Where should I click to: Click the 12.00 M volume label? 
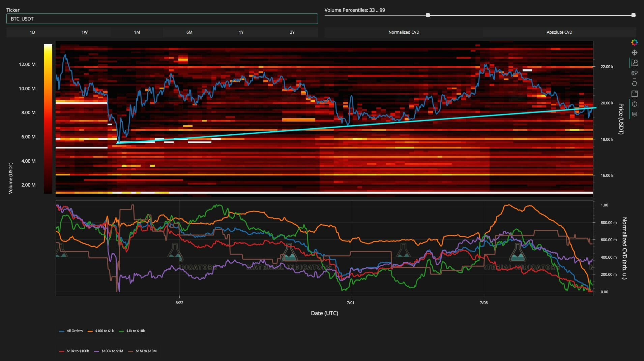[27, 64]
